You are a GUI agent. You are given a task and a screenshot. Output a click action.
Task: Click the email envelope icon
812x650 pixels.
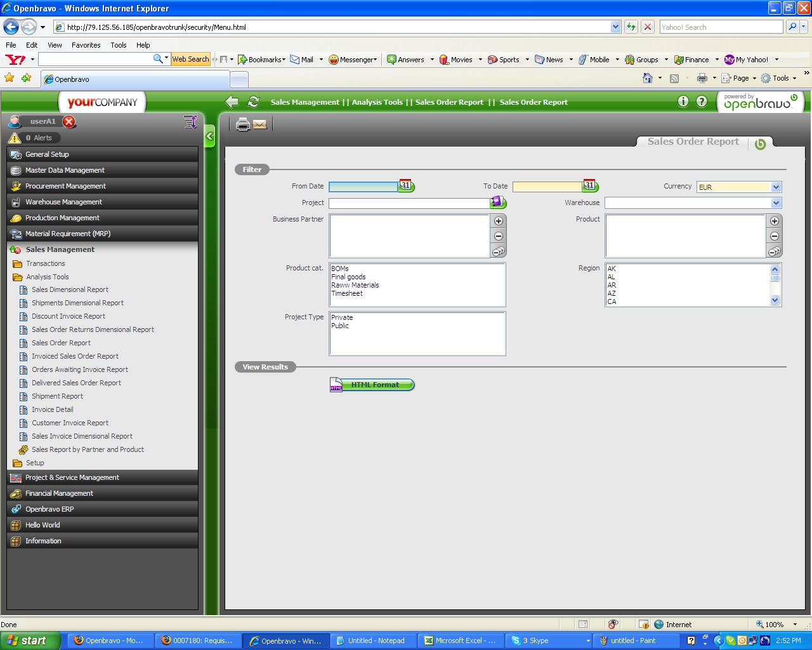259,124
